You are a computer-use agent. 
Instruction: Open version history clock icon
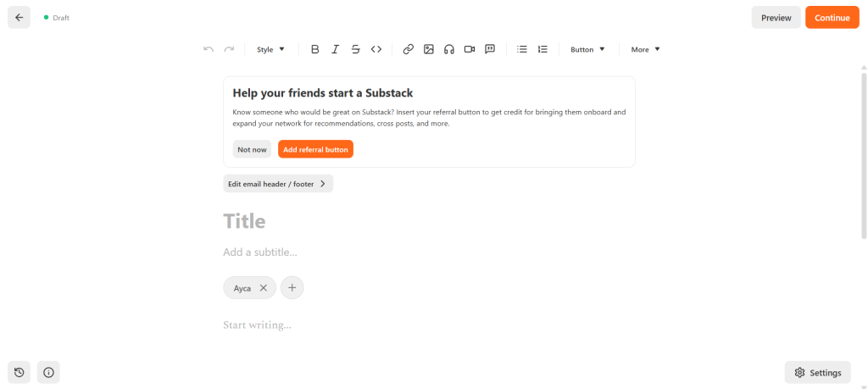19,372
